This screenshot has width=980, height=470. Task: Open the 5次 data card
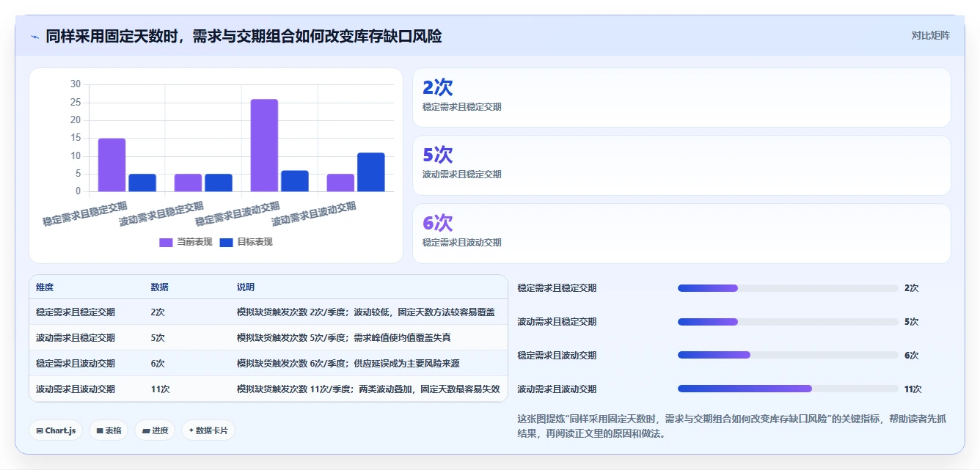click(681, 165)
